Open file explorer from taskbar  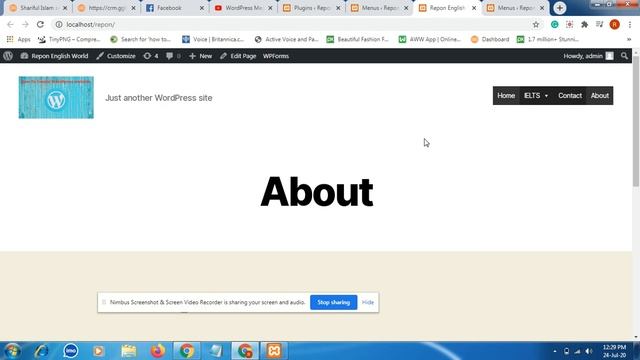click(129, 351)
